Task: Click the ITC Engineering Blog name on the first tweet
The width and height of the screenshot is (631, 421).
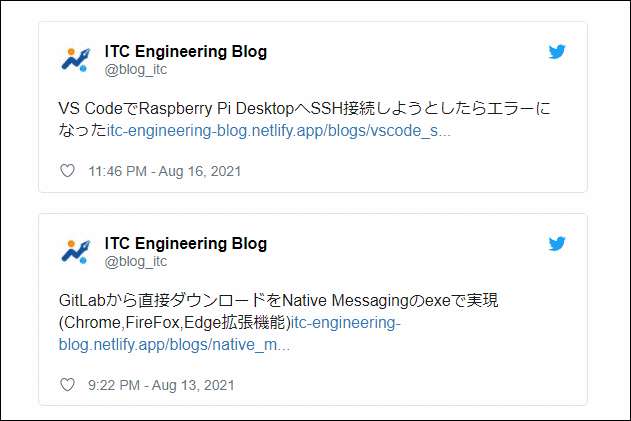Action: 186,52
